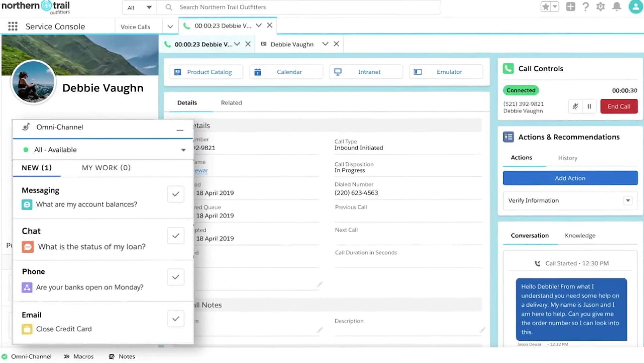Expand the Verify Information dropdown arrow
The height and width of the screenshot is (363, 644).
(628, 201)
